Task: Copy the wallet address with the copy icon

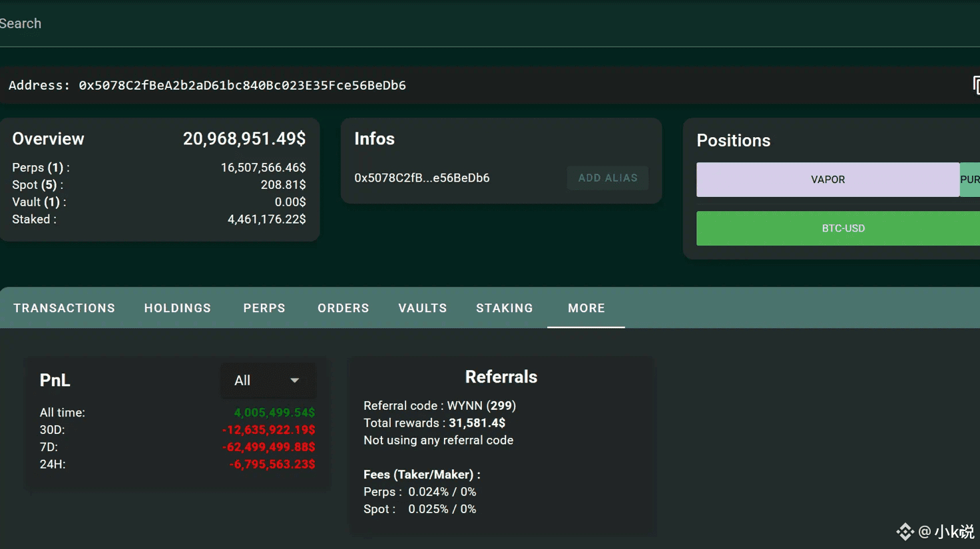Action: pyautogui.click(x=976, y=85)
